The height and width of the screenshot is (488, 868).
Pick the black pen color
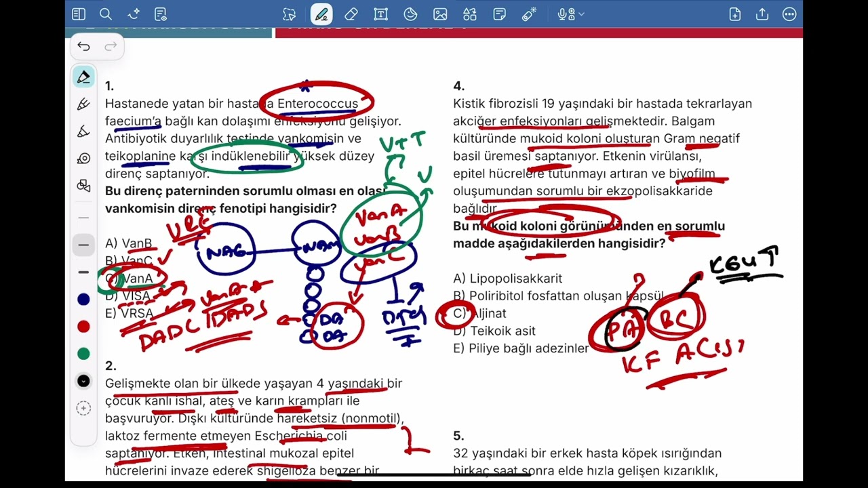click(83, 381)
